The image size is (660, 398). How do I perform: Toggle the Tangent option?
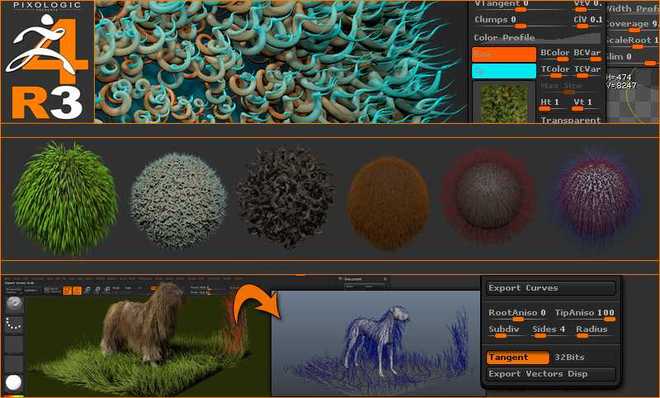[518, 357]
